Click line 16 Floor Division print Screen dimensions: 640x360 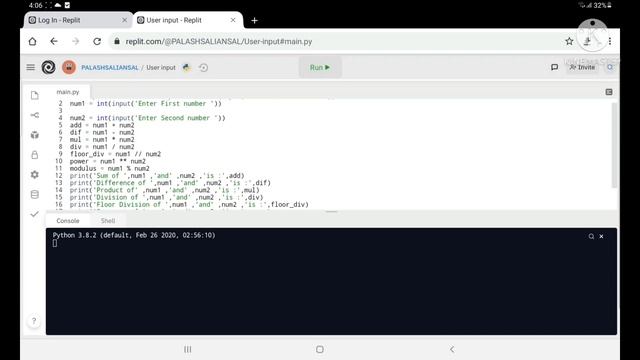(x=189, y=204)
